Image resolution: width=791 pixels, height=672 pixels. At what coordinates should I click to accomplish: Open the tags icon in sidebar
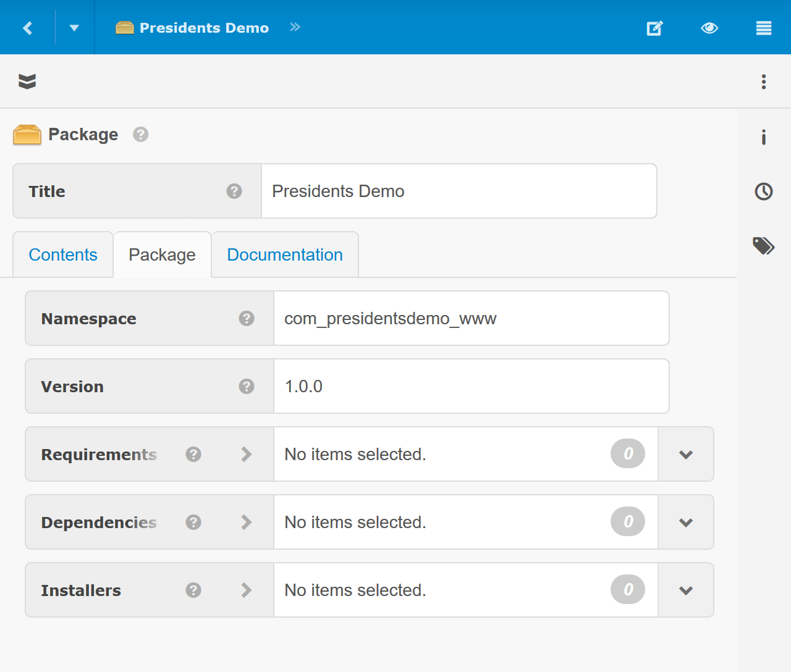tap(764, 246)
